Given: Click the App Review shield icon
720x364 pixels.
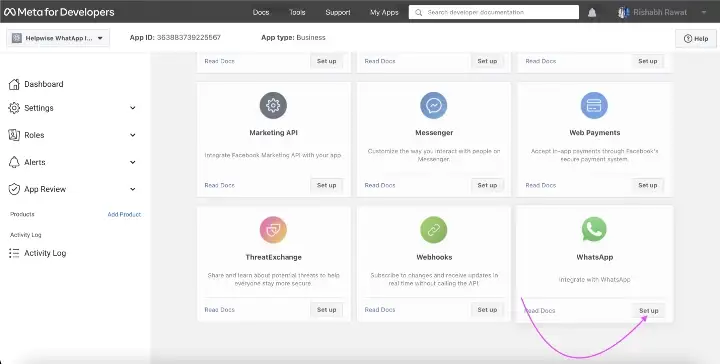Looking at the screenshot, I should pos(14,189).
